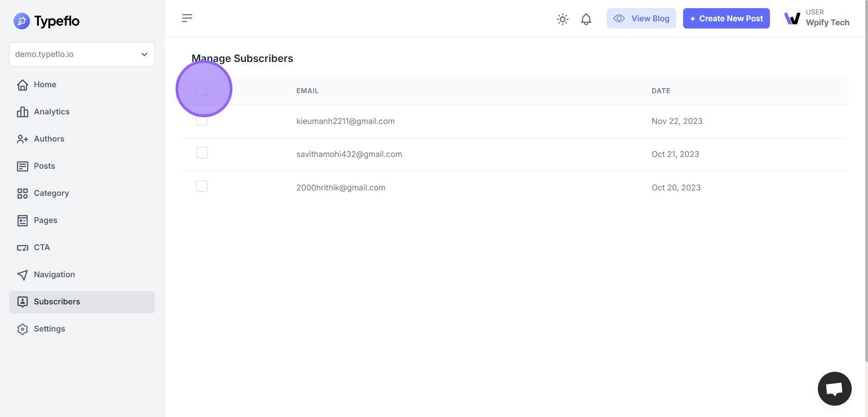Click the Home house icon
The image size is (868, 417).
[x=22, y=85]
